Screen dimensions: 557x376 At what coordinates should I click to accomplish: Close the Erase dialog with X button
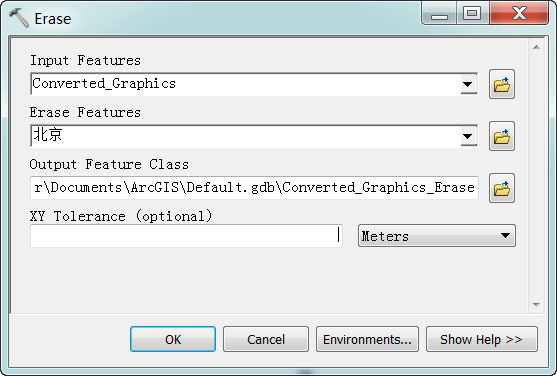pos(519,14)
